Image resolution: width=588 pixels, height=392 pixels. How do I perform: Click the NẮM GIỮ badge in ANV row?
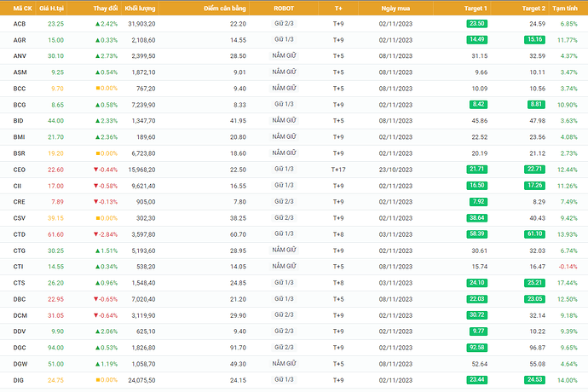(x=284, y=56)
